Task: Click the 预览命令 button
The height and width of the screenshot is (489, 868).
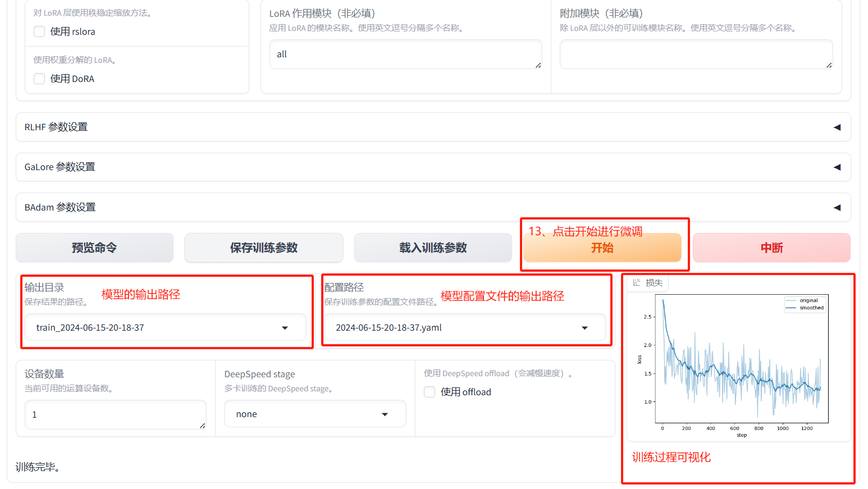Action: (x=94, y=247)
